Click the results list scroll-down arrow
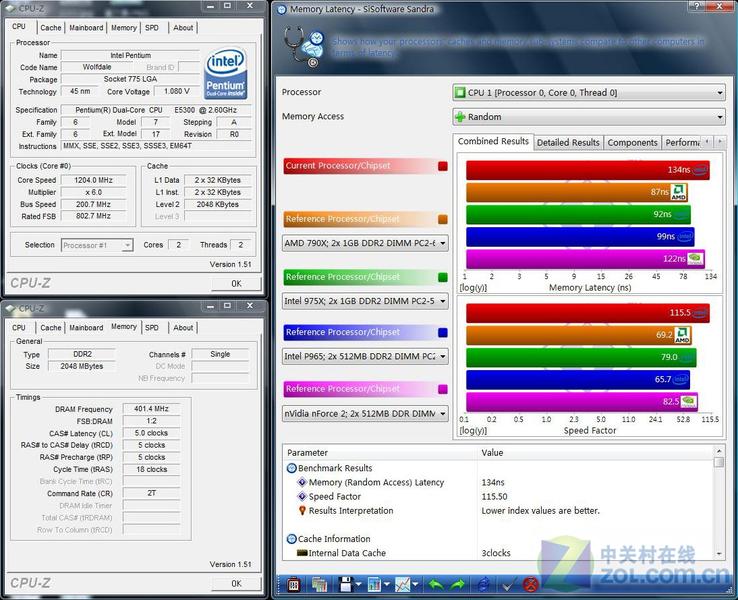 click(719, 553)
